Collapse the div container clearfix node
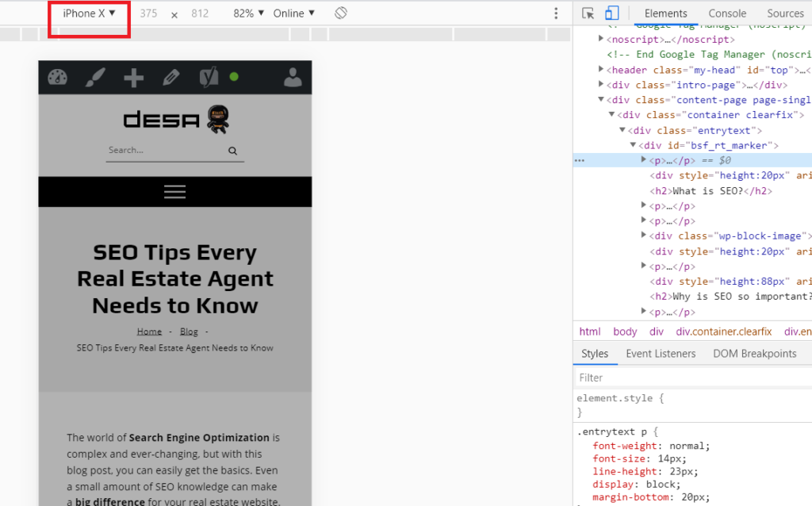 coord(611,114)
